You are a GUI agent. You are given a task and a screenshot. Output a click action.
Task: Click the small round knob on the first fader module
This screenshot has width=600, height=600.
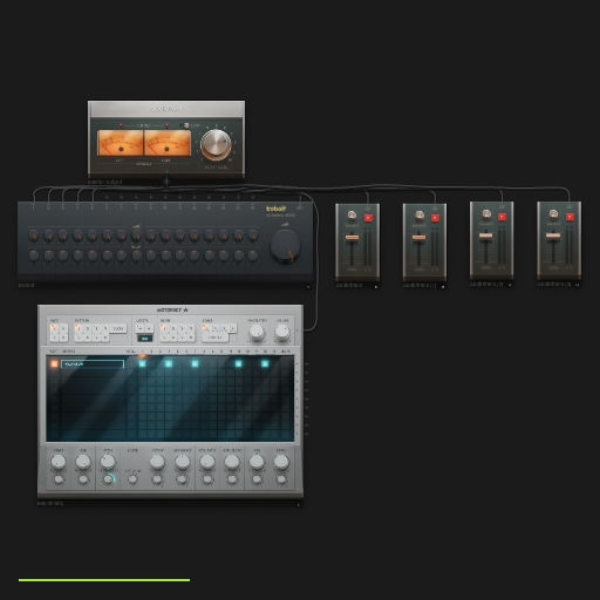(352, 216)
